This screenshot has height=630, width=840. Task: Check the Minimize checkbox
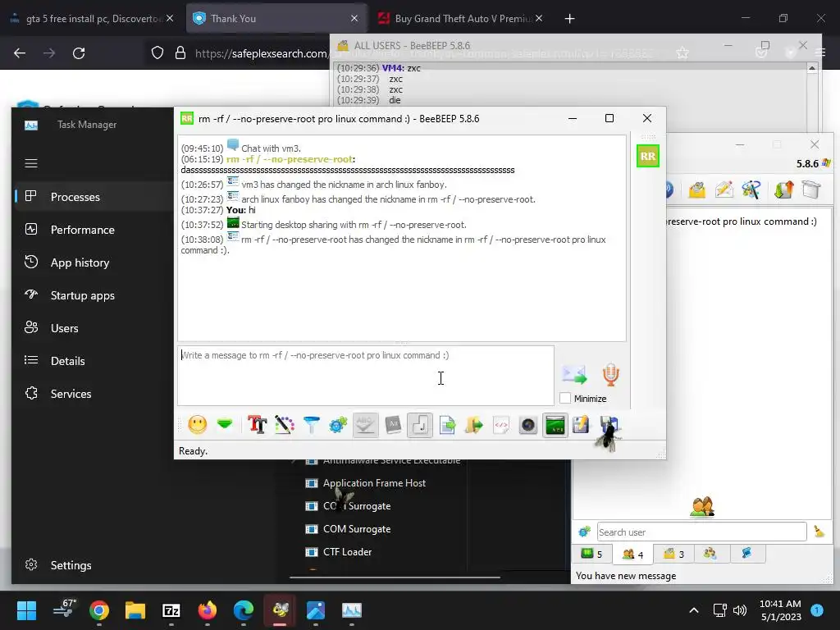(x=564, y=398)
